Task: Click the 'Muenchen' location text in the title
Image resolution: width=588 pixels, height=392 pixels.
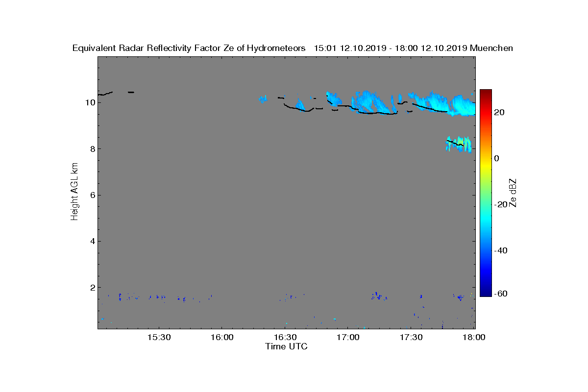Action: pos(491,48)
